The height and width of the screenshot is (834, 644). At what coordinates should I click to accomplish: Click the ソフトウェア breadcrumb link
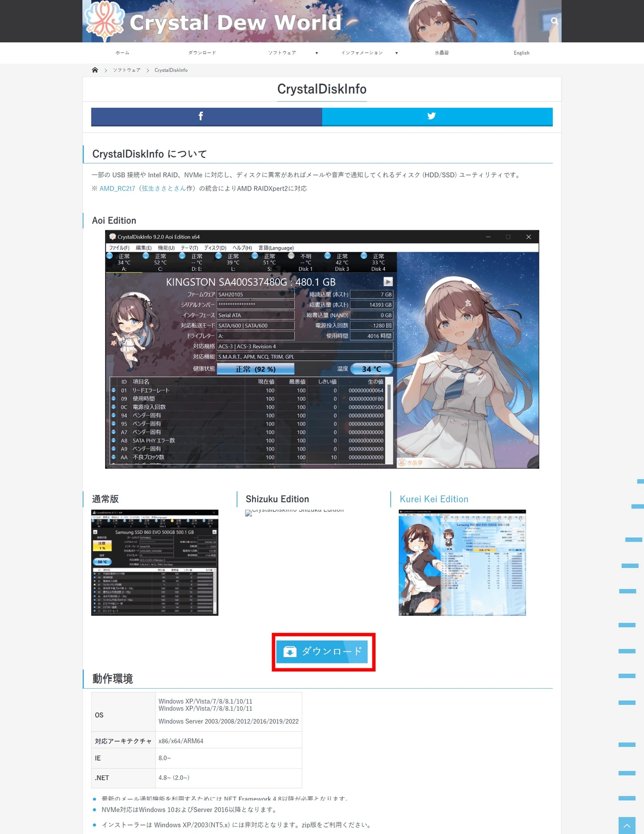point(127,70)
